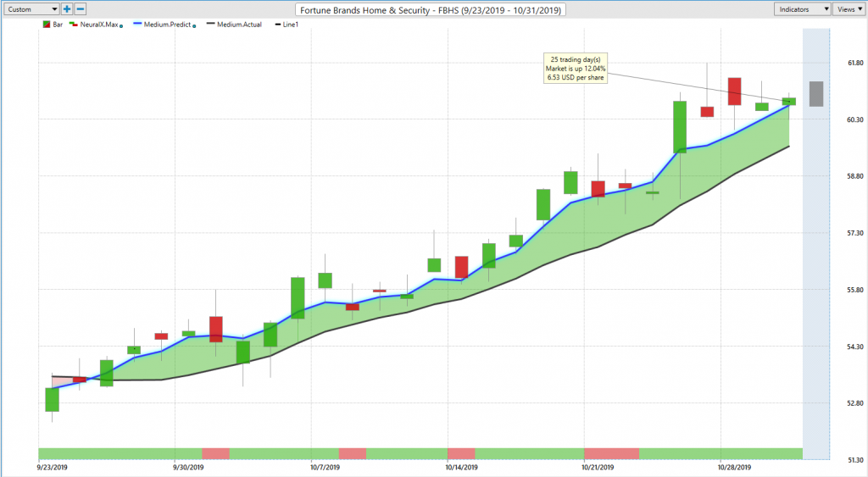Open the Custom range dropdown
Screen dimensions: 868x477
pyautogui.click(x=31, y=9)
